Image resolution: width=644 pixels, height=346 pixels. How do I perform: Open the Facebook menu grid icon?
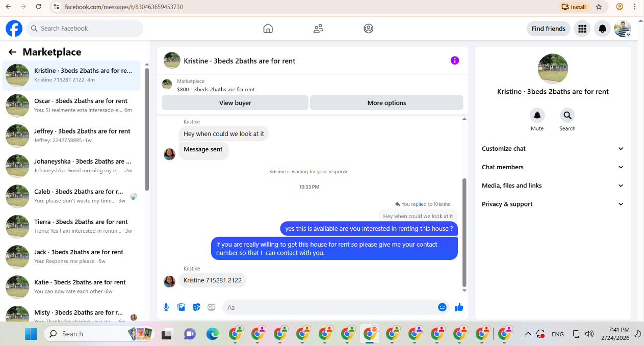click(582, 29)
